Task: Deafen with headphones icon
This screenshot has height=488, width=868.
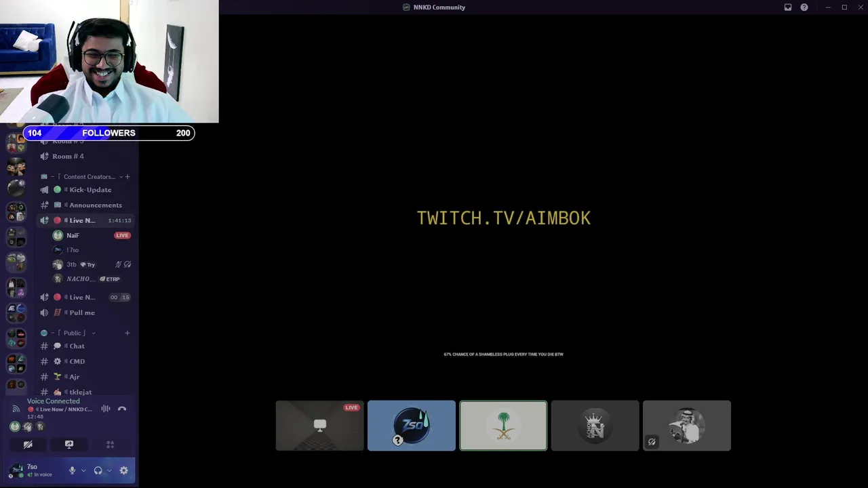Action: [x=98, y=470]
